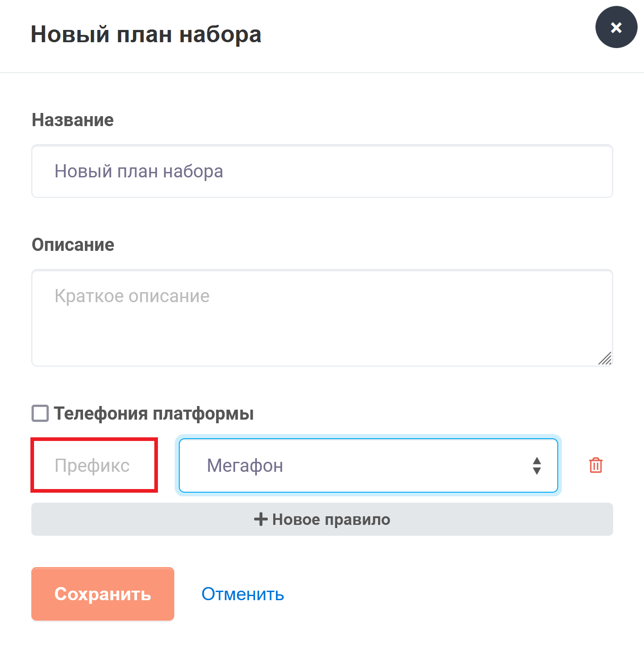Click the dialog heading Новый план набора
This screenshot has width=644, height=651.
(146, 34)
